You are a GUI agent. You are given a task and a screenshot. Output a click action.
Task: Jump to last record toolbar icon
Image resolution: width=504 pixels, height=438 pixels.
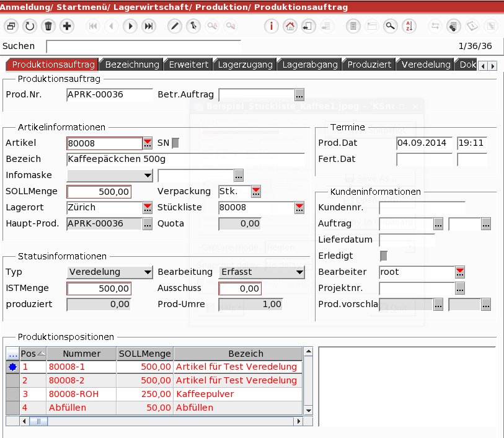(149, 26)
